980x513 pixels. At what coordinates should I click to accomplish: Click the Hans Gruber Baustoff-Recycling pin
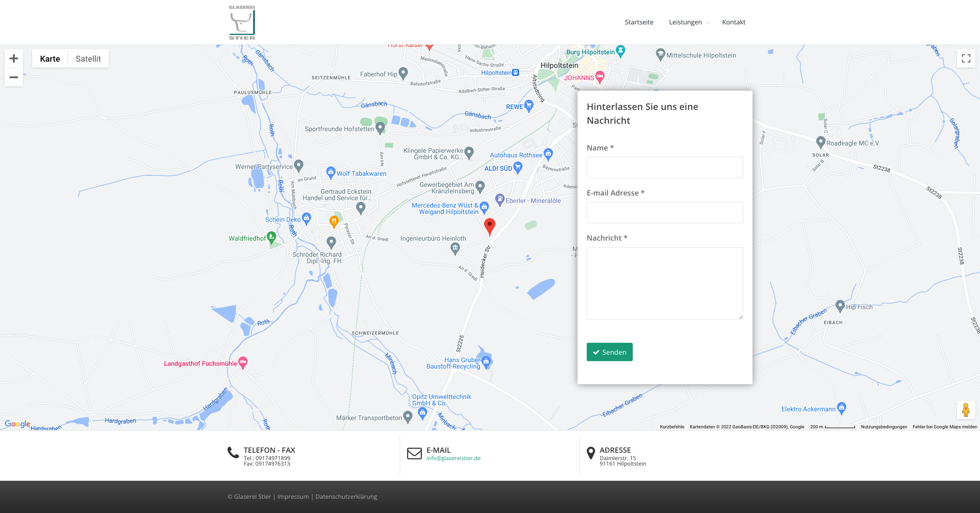[486, 362]
